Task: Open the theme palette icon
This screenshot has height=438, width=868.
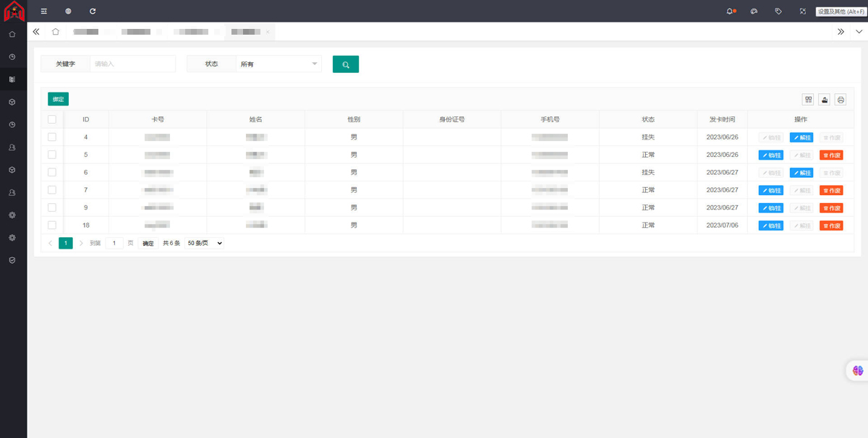Action: [754, 12]
